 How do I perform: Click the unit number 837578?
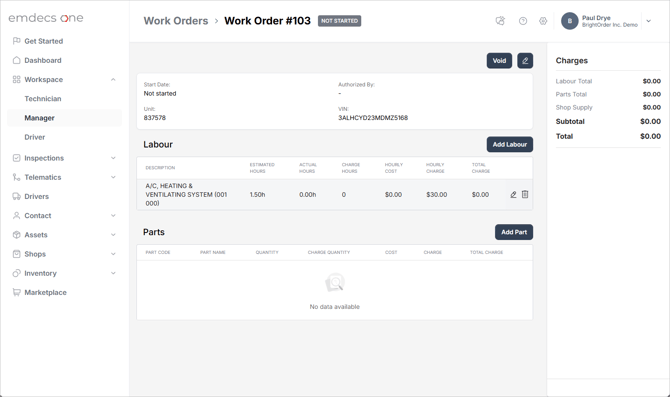(155, 118)
